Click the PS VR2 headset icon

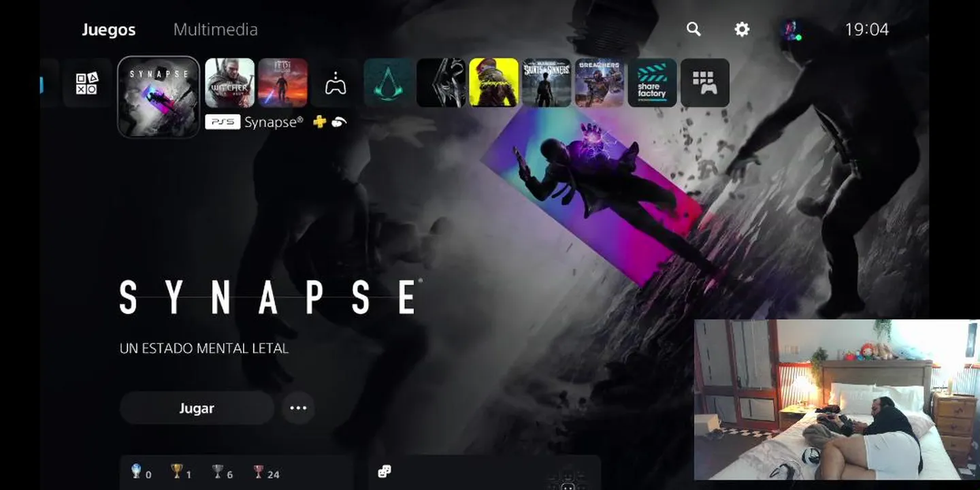[x=340, y=122]
